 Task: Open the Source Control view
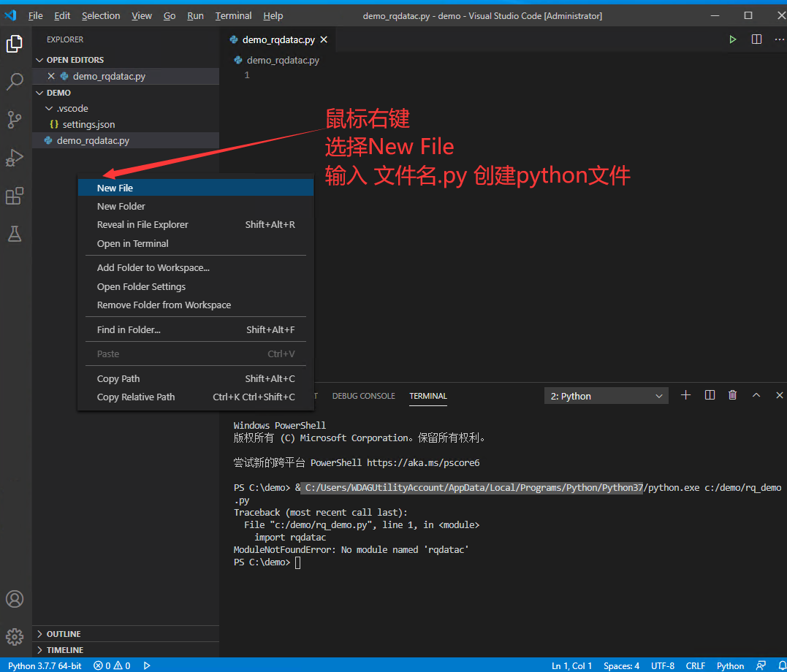pyautogui.click(x=15, y=120)
